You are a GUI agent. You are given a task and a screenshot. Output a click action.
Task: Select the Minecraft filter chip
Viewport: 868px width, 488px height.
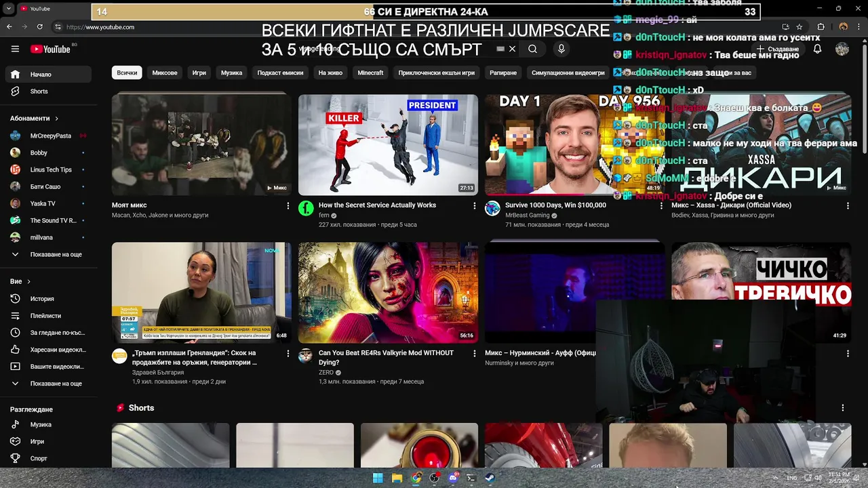(370, 73)
